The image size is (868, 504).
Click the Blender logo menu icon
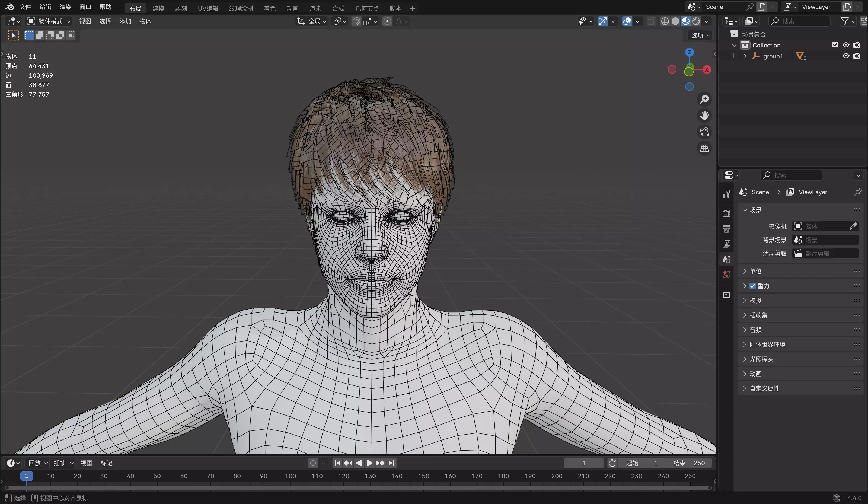click(10, 7)
